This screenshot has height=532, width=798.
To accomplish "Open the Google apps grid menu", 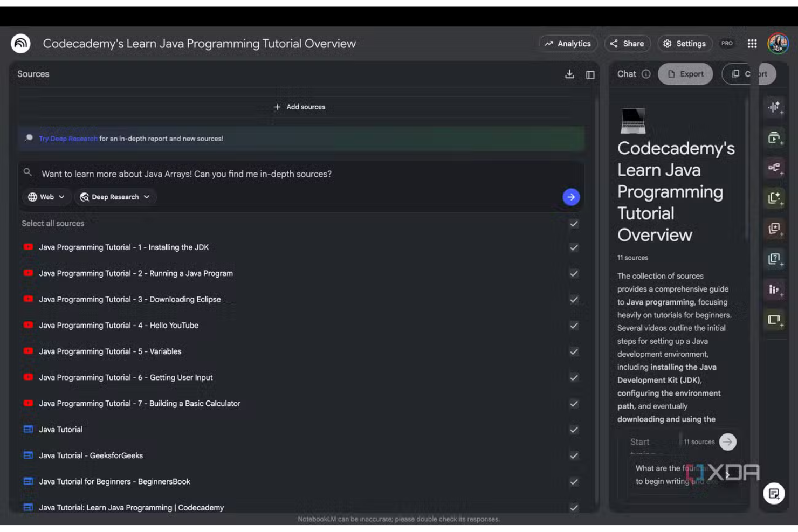I will pos(753,43).
